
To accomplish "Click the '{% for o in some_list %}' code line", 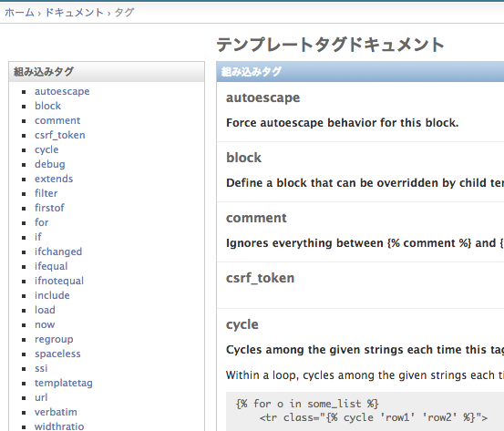I will coord(307,404).
